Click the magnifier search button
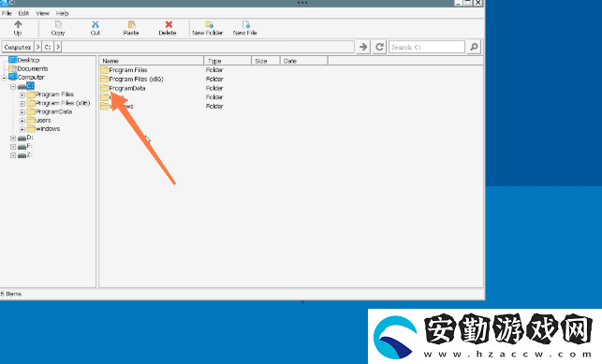Screen dimensions: 602x364 (x=474, y=47)
